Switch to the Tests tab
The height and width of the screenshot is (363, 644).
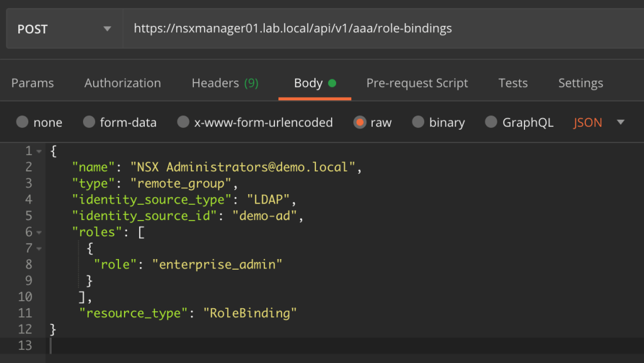[x=512, y=83]
